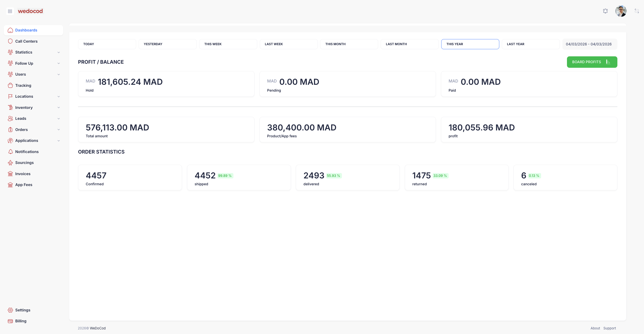Open the Sourcings shipping icon
The height and width of the screenshot is (334, 644).
tap(10, 162)
